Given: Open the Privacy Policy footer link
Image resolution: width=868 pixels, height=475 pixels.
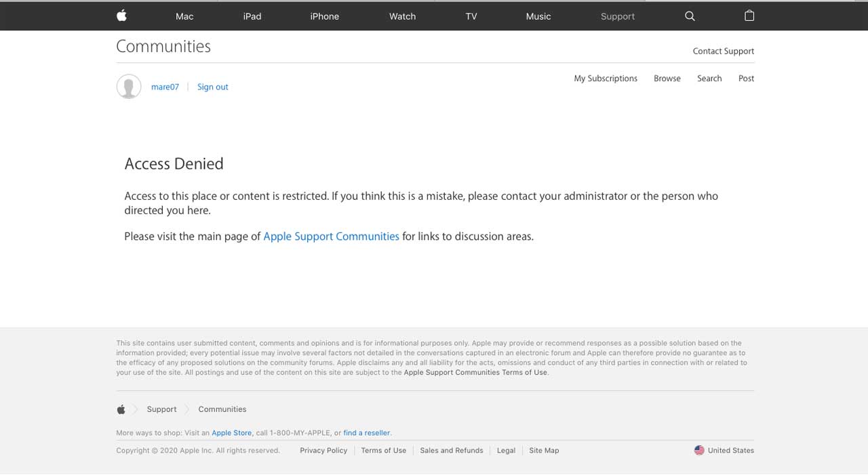Looking at the screenshot, I should point(323,451).
